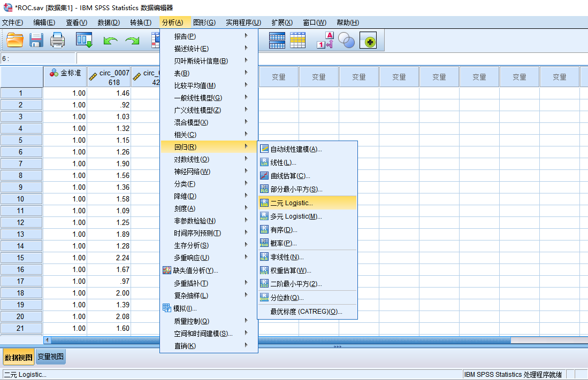
Task: Expand 一般线性模型(G) submenu
Action: coord(209,98)
